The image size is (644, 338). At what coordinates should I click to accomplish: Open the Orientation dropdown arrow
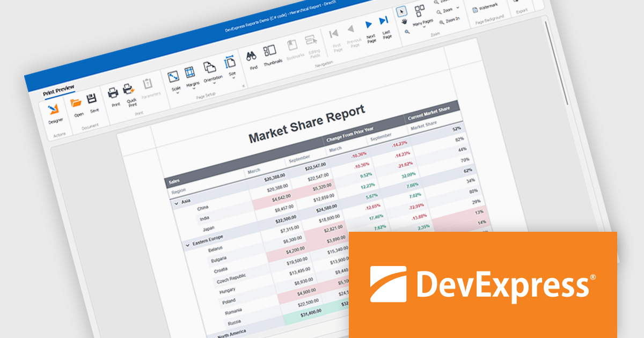click(x=215, y=83)
